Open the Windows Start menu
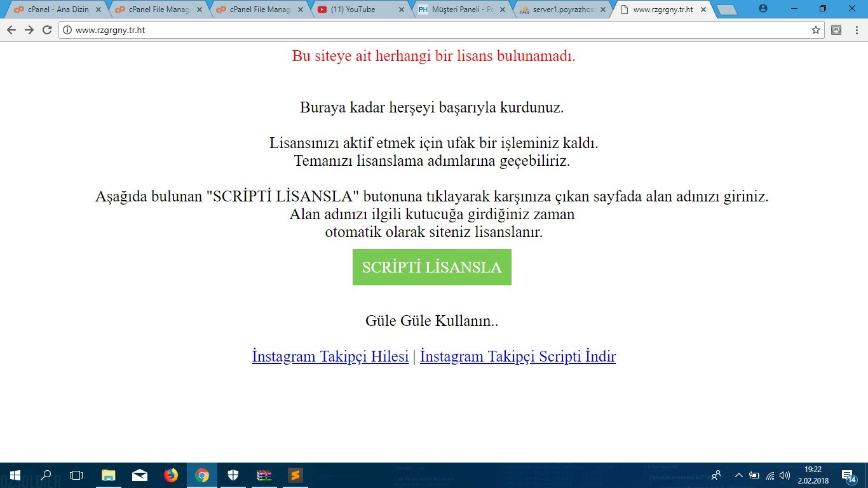 (x=15, y=475)
